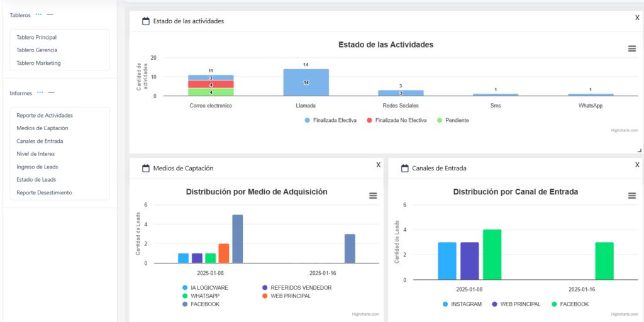Click the INSTAGRAM bar in channel chart
Viewport: 644px width, 322px height.
447,261
